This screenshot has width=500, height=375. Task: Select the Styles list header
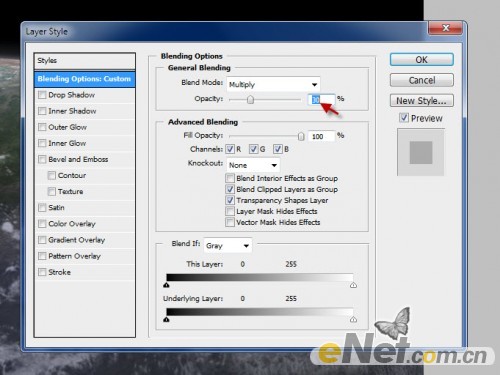[x=85, y=61]
